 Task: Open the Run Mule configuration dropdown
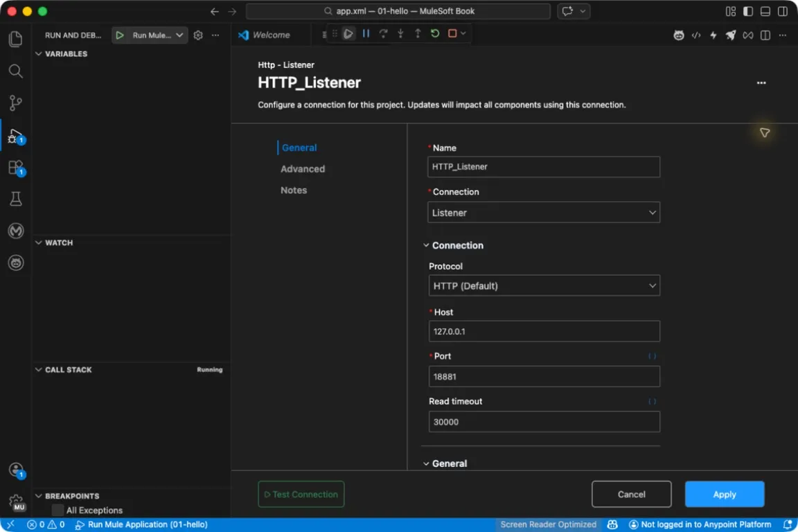tap(179, 35)
